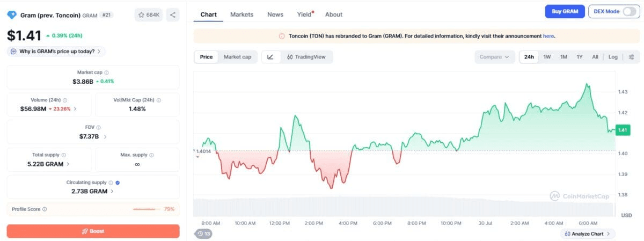Click the 1.41 current price marker
Image resolution: width=644 pixels, height=241 pixels.
tap(623, 130)
